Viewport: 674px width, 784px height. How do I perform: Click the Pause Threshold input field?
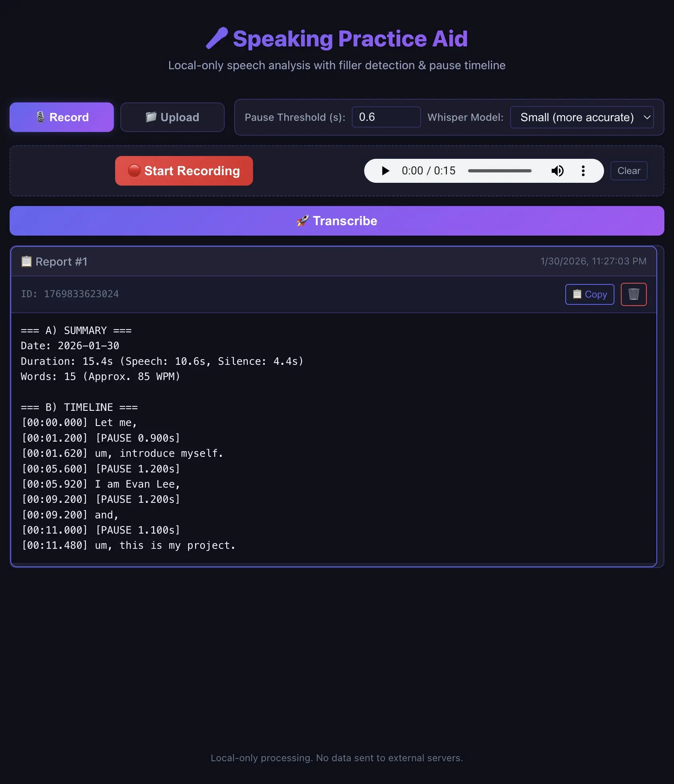(x=386, y=117)
